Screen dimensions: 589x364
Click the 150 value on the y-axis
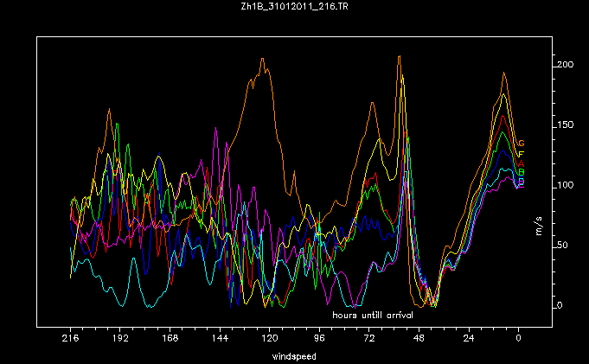tap(566, 126)
